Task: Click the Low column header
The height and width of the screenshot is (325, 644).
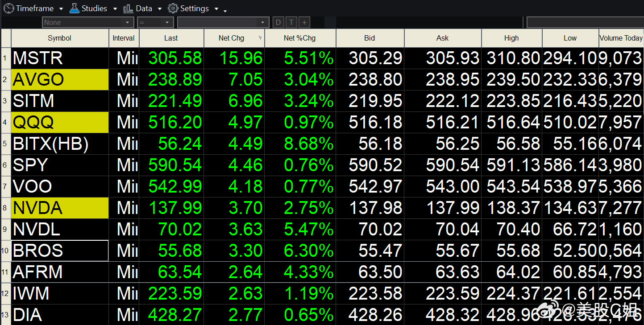Action: (x=570, y=38)
